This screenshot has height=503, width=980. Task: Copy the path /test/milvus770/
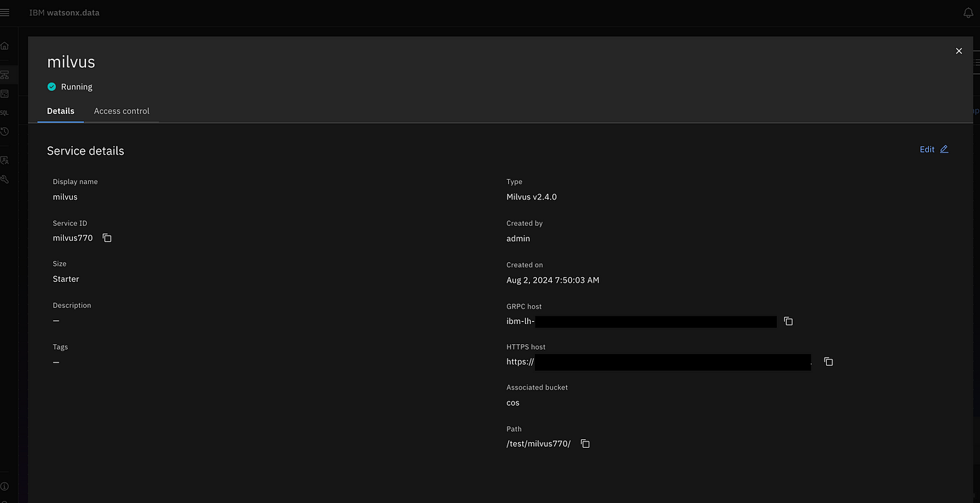click(x=585, y=444)
